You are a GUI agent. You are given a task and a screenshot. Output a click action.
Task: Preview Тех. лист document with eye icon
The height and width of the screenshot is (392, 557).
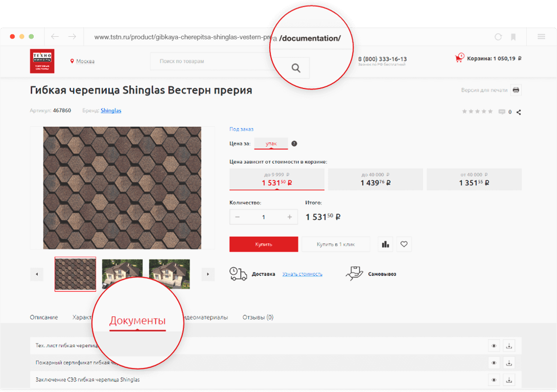[x=494, y=346]
